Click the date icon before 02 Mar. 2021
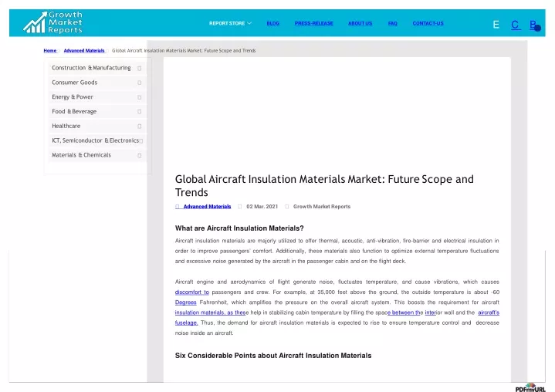The image size is (555, 392). tap(239, 207)
